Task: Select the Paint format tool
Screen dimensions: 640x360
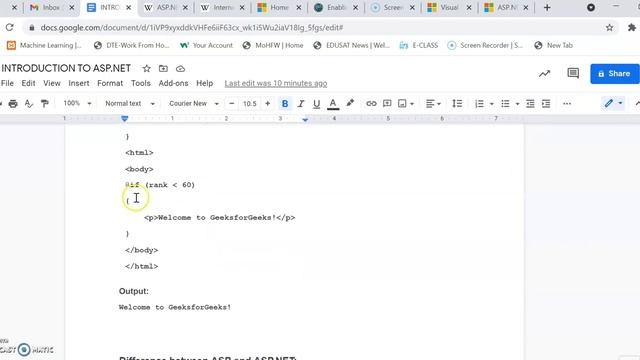Action: pyautogui.click(x=44, y=104)
